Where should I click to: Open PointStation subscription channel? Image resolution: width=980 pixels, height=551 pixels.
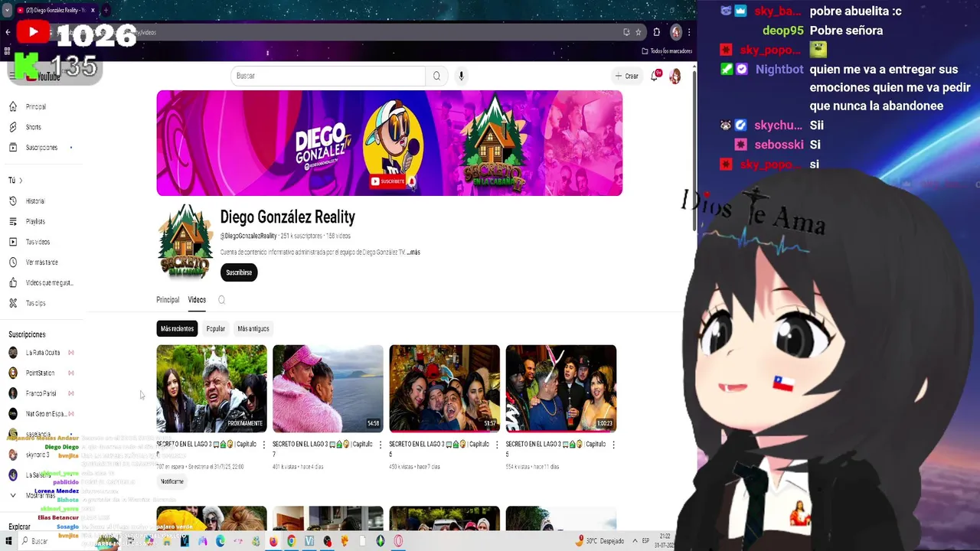(41, 373)
